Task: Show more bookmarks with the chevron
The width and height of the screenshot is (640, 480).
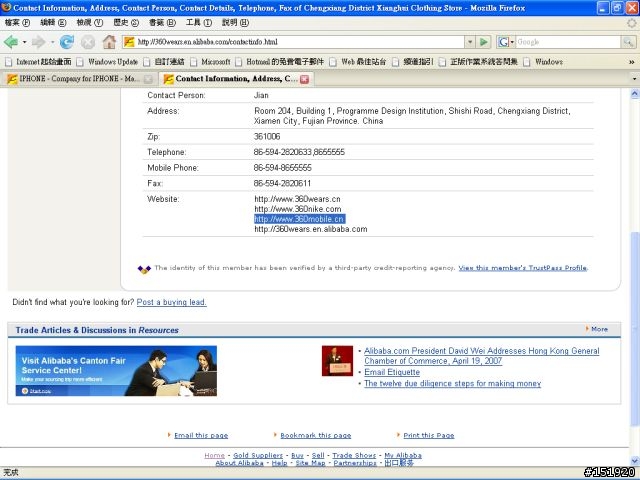Action: coord(631,62)
